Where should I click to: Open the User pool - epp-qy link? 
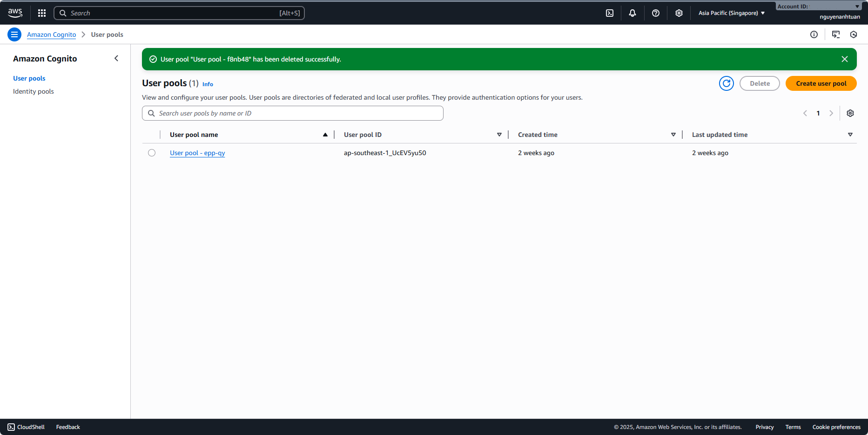(197, 153)
